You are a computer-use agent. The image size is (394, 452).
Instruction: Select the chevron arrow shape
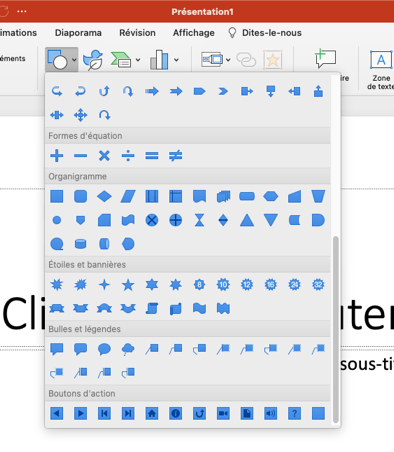(223, 91)
